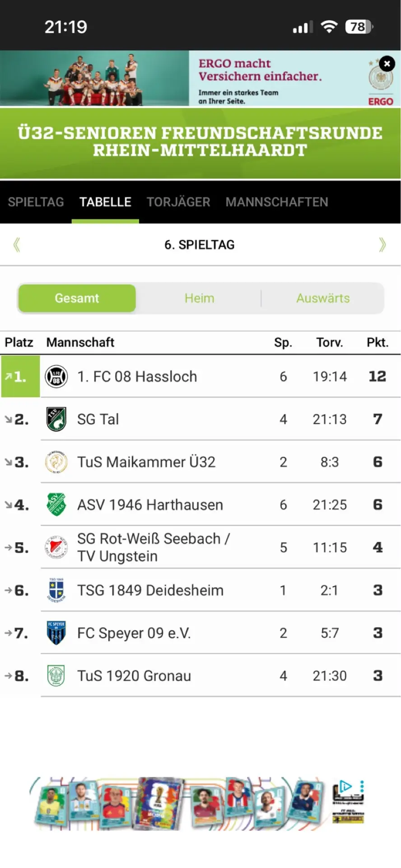Show the Auswärts table only
The width and height of the screenshot is (401, 868).
323,298
